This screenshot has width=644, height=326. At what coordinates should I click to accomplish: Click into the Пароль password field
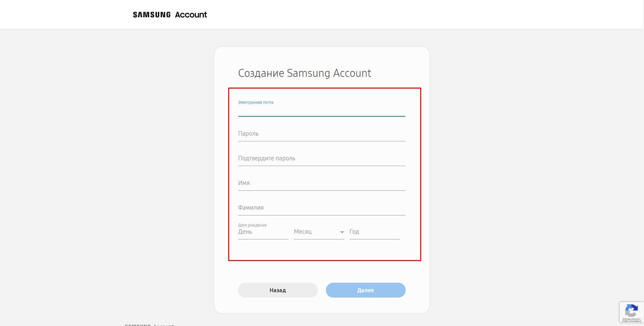[321, 134]
